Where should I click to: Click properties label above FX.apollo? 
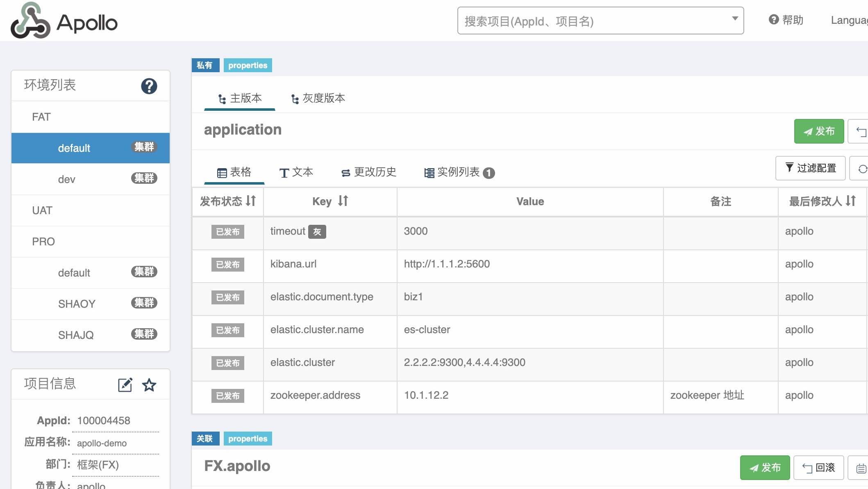tap(248, 439)
